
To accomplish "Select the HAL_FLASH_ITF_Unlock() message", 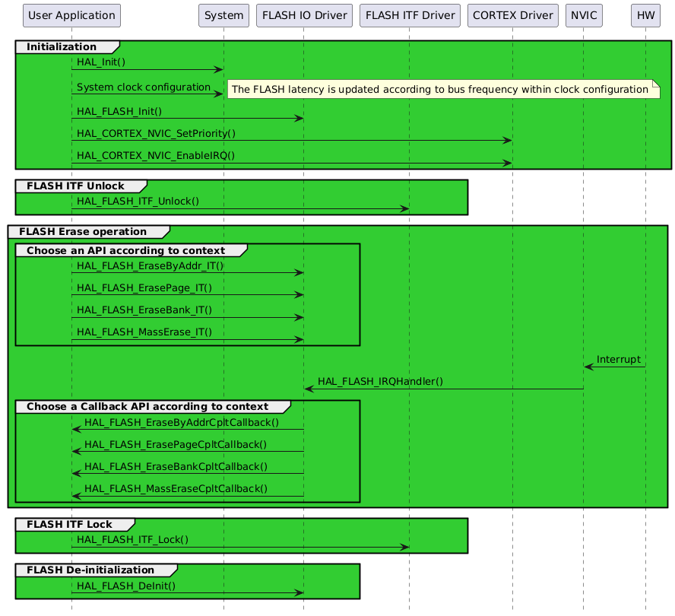I will coord(138,202).
